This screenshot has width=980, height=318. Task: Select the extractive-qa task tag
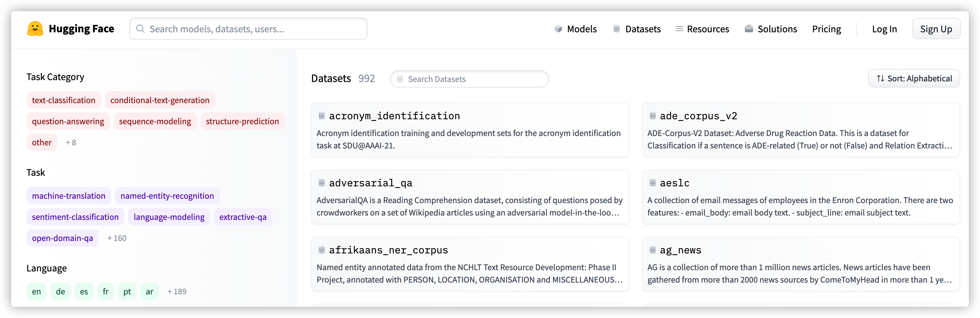243,217
